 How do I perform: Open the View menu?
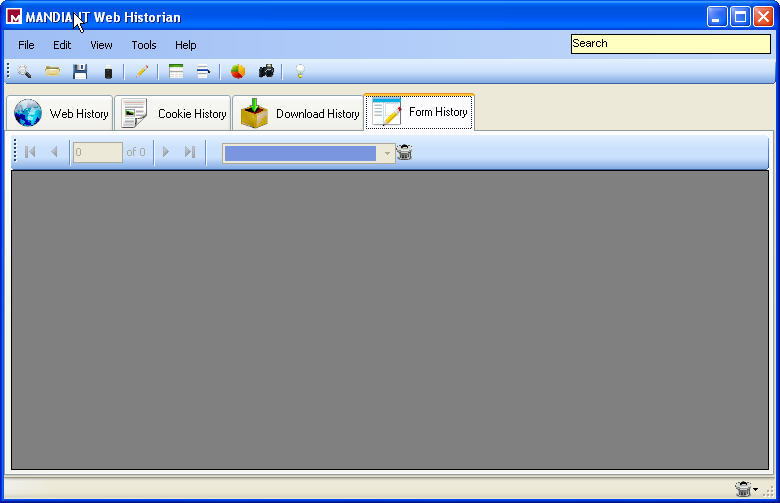point(101,45)
